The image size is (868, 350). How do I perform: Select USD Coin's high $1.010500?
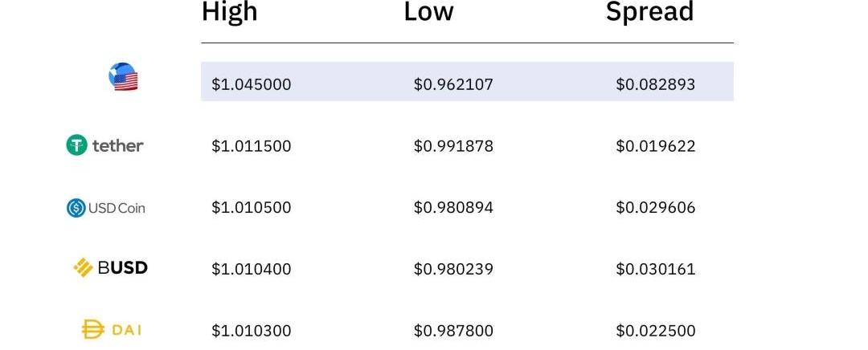[251, 208]
